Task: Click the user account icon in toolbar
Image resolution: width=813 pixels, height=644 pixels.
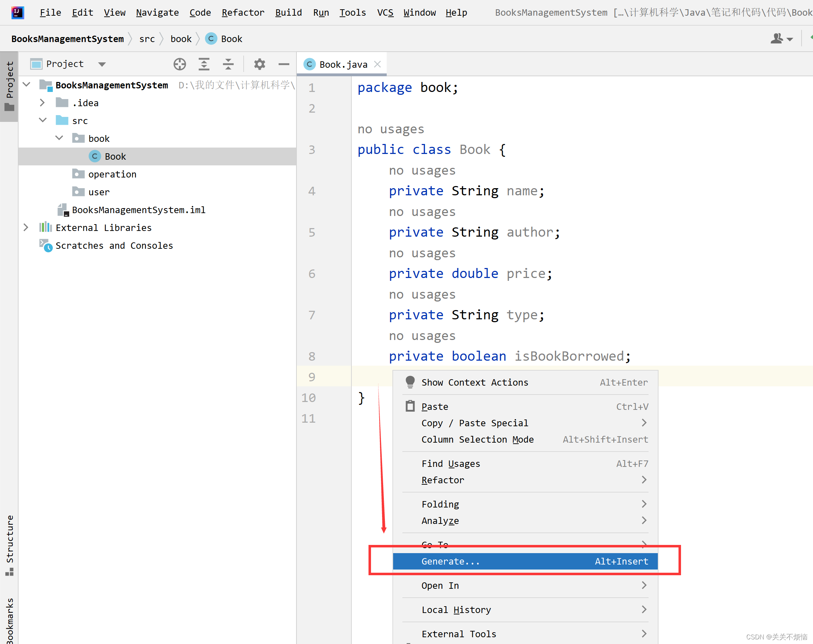Action: coord(777,38)
